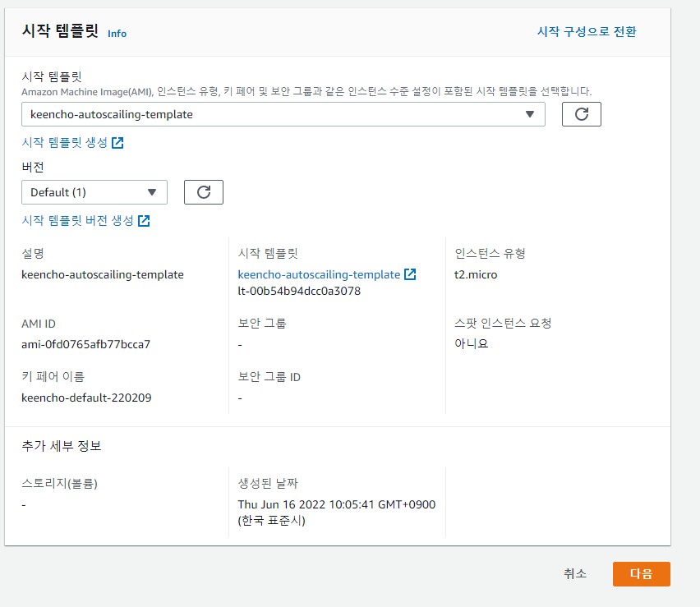Click external-link icon beside 시작 템플릿 버전 생성
Screen dimensions: 700x607
pyautogui.click(x=144, y=221)
